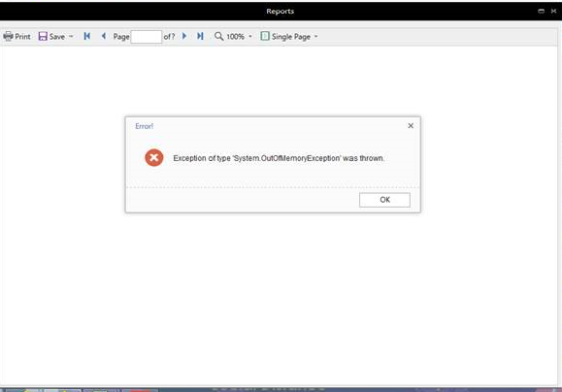
Task: Jump to the last page arrow
Action: (200, 36)
